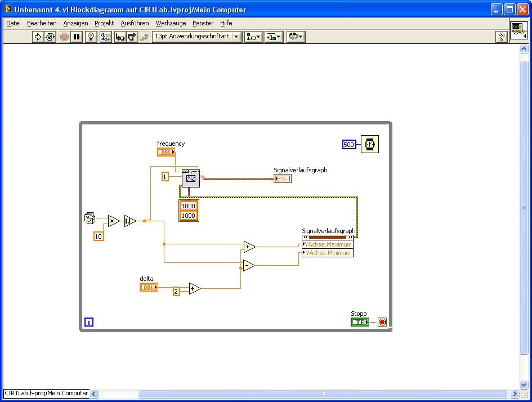The image size is (532, 402).
Task: Click the Step Into button
Action: [x=119, y=37]
